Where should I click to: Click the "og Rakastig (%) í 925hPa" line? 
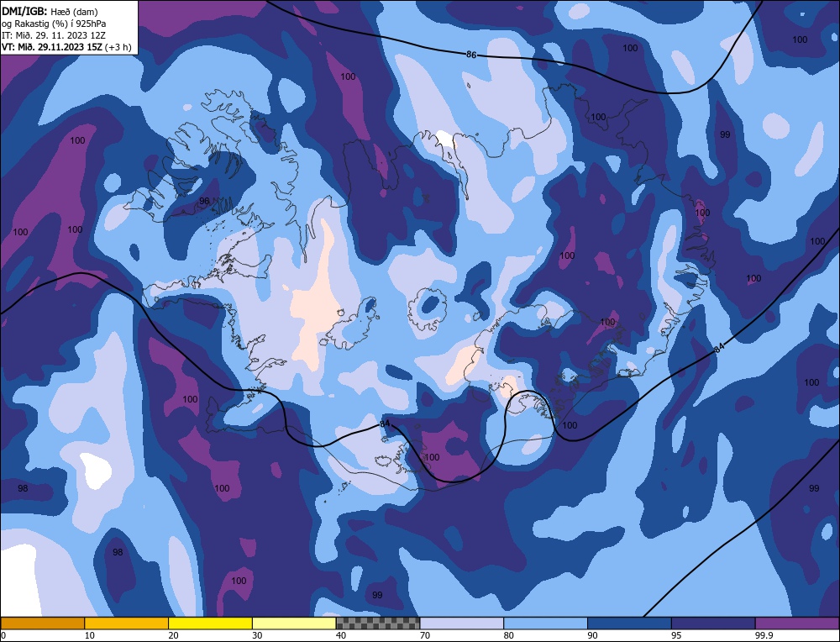pos(54,23)
